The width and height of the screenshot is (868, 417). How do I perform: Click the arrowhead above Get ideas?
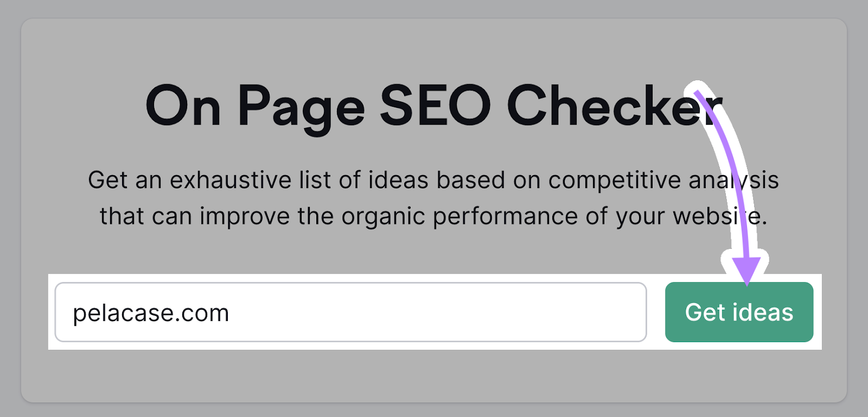pos(748,268)
